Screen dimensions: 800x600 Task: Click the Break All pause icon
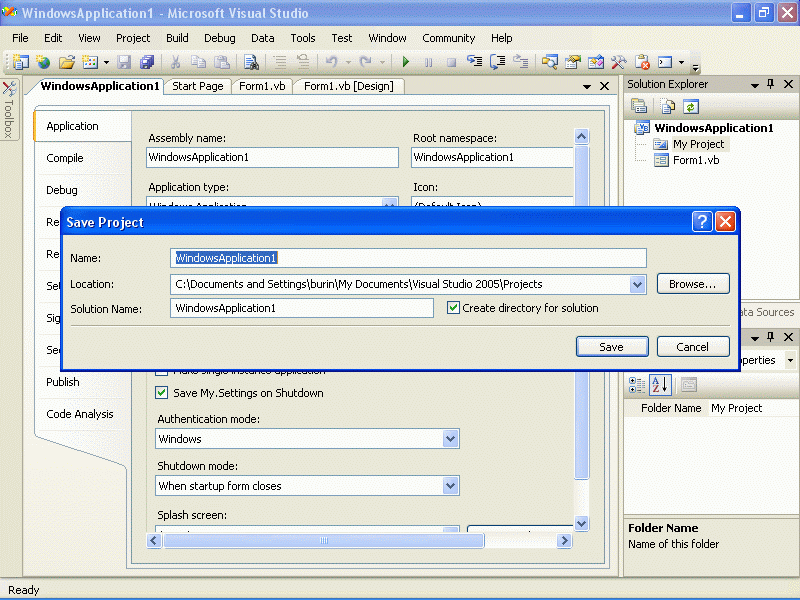click(x=429, y=62)
